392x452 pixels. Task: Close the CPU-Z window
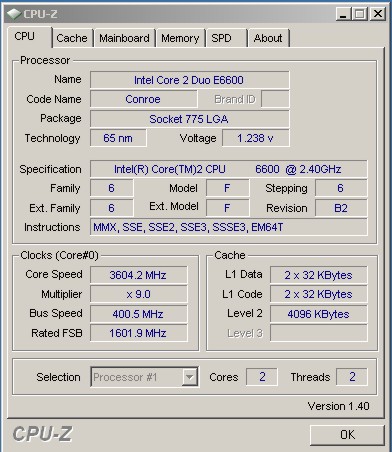coord(377,14)
